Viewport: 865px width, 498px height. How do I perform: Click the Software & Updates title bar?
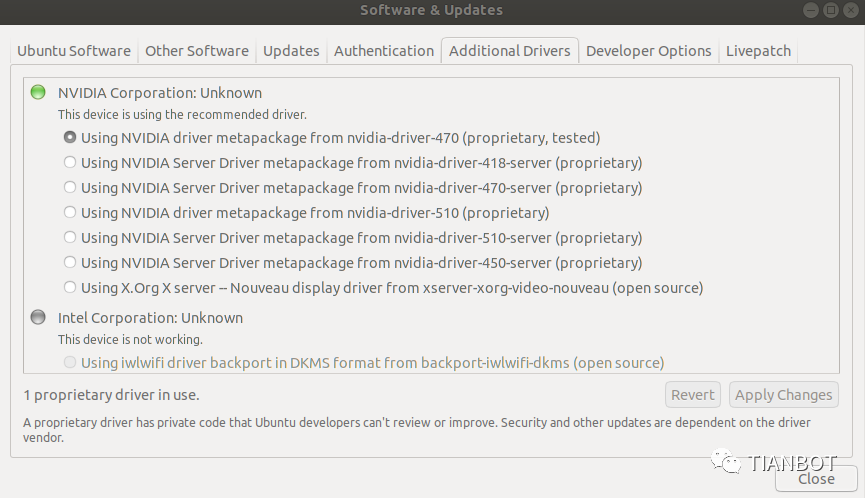[431, 10]
